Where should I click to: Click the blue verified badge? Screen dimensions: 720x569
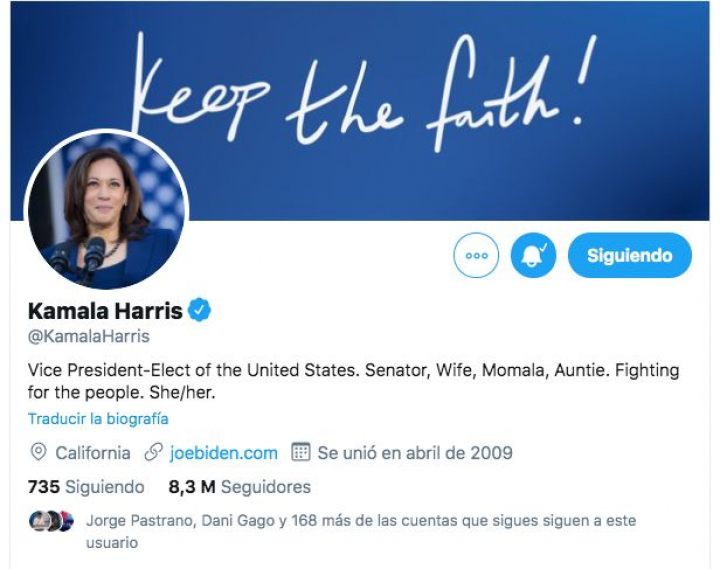pos(199,310)
